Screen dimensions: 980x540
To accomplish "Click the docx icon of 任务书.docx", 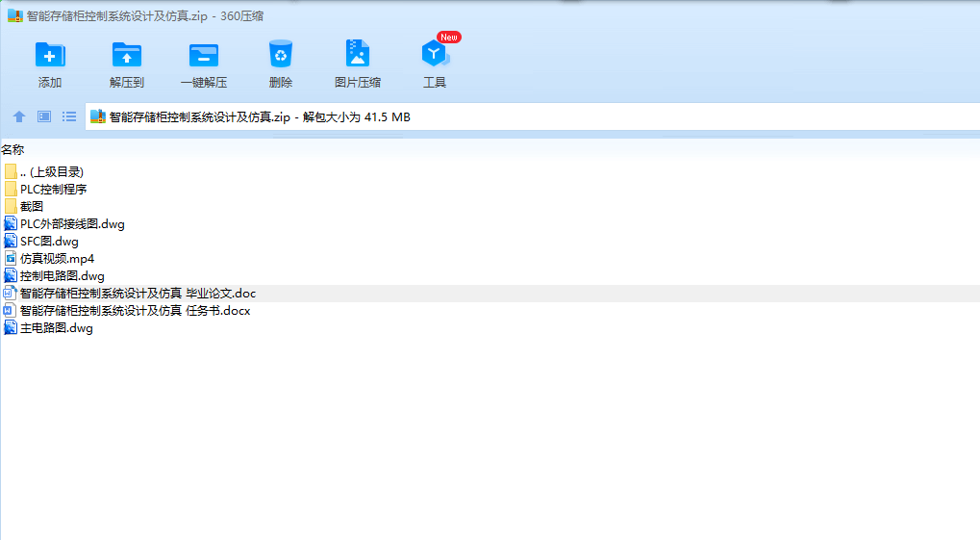I will click(x=11, y=311).
